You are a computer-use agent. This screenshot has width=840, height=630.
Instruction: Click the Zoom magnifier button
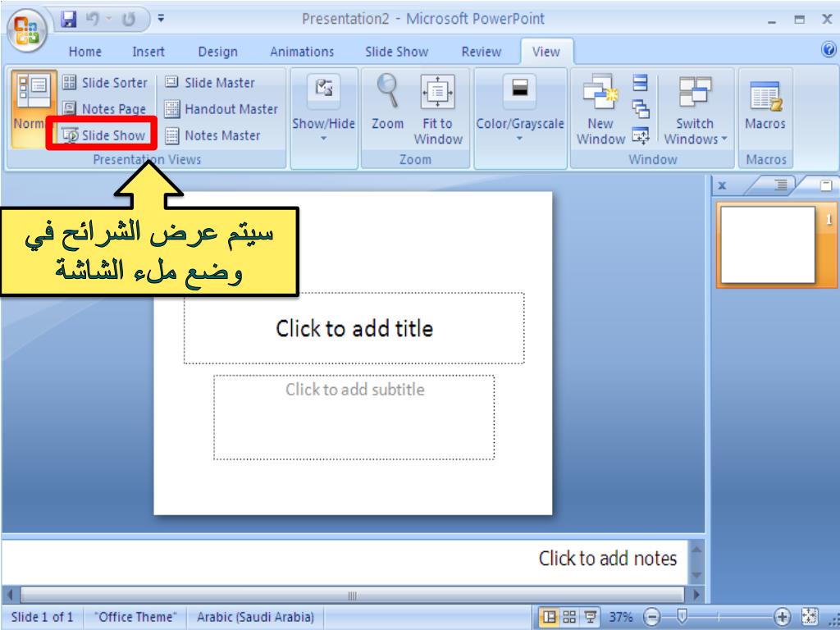point(388,102)
